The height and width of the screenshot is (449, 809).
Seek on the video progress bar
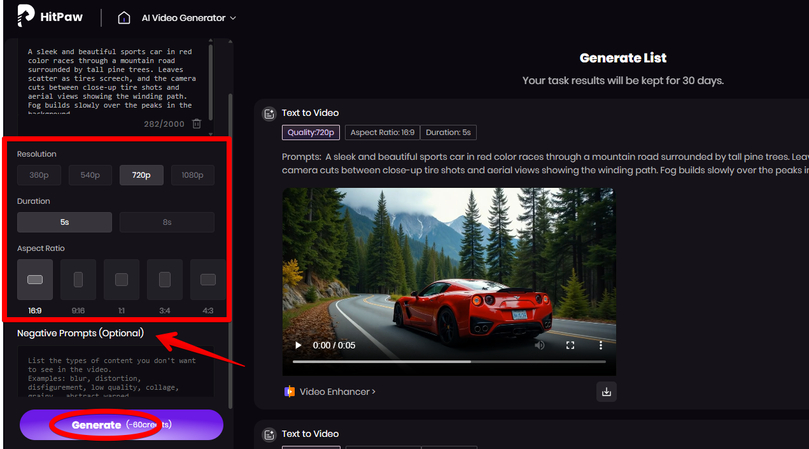point(449,362)
